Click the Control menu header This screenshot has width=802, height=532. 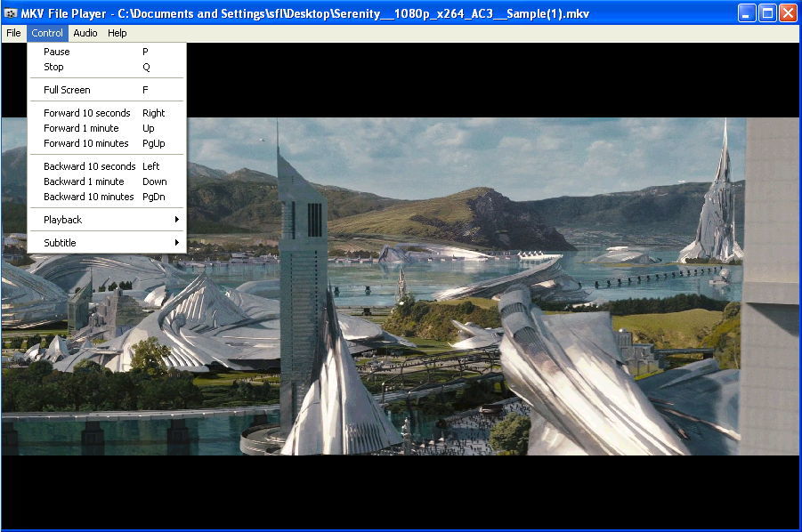click(47, 33)
